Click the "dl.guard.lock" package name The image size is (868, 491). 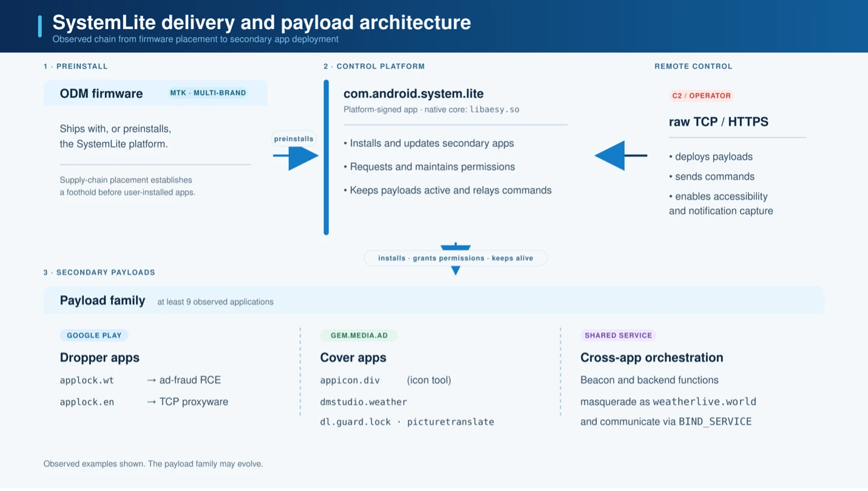pos(355,422)
